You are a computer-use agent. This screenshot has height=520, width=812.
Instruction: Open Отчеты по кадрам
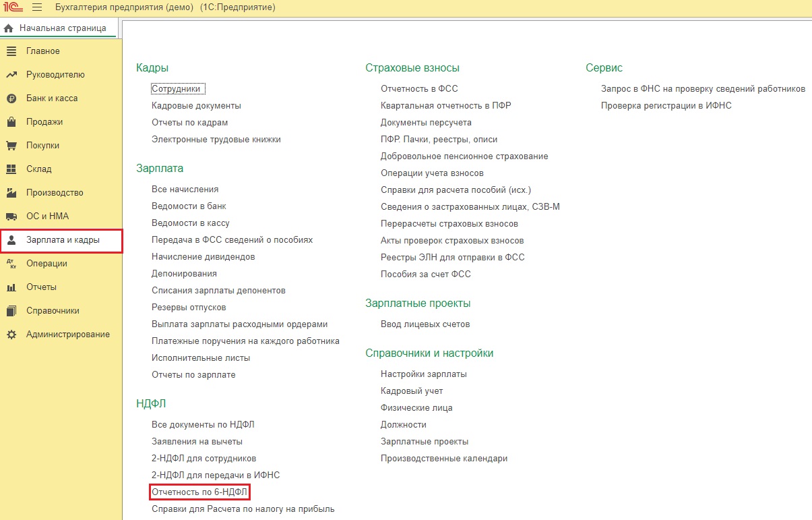coord(190,123)
